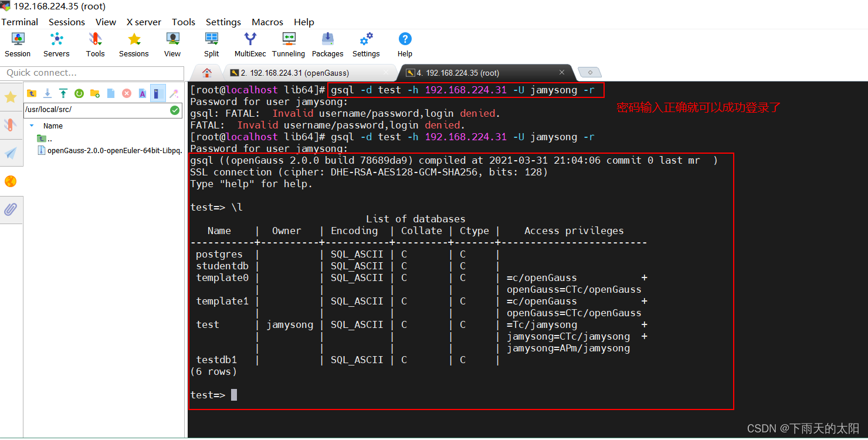This screenshot has width=868, height=440.
Task: Open the View toolbar button
Action: 172,45
